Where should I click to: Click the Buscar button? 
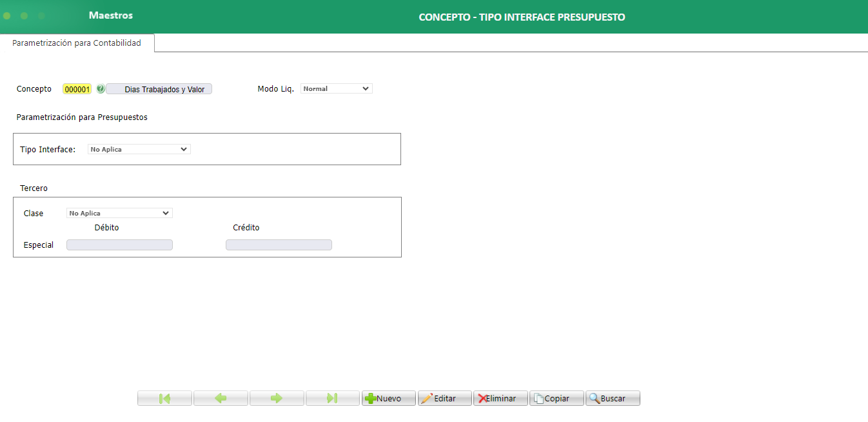[x=613, y=398]
